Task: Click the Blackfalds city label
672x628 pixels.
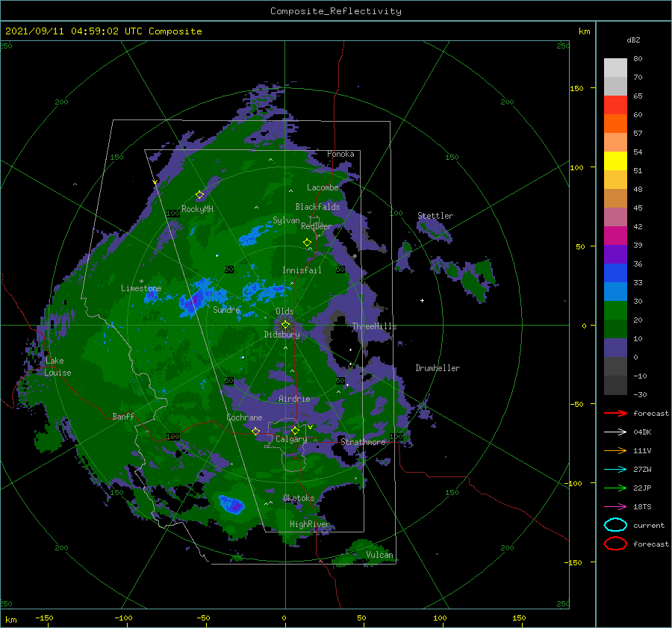Action: 317,207
